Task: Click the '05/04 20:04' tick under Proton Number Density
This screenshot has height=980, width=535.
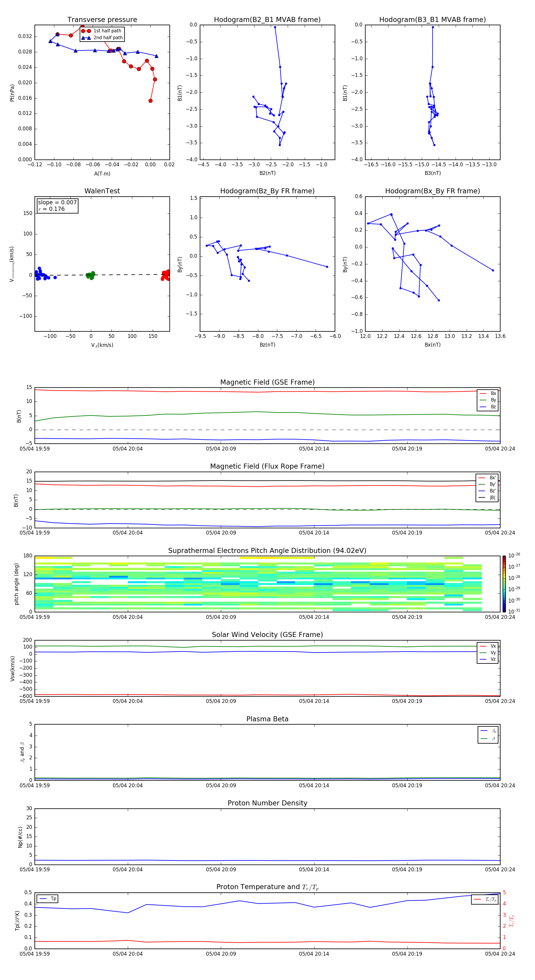Action: click(128, 870)
